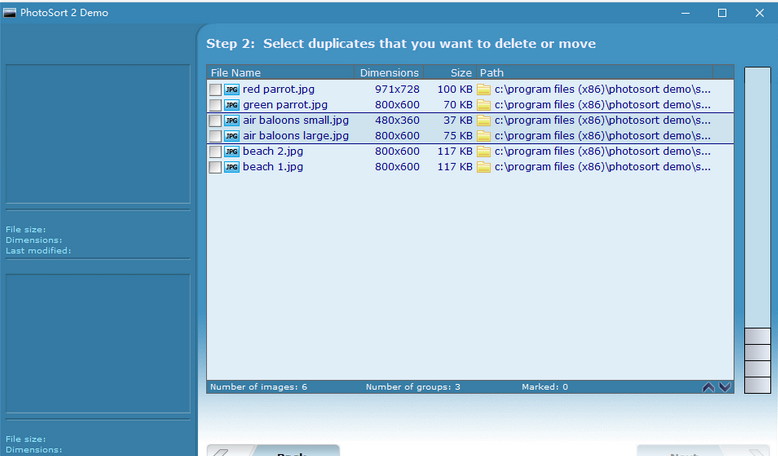Click the upper image preview pane
This screenshot has width=778, height=456.
click(x=98, y=133)
